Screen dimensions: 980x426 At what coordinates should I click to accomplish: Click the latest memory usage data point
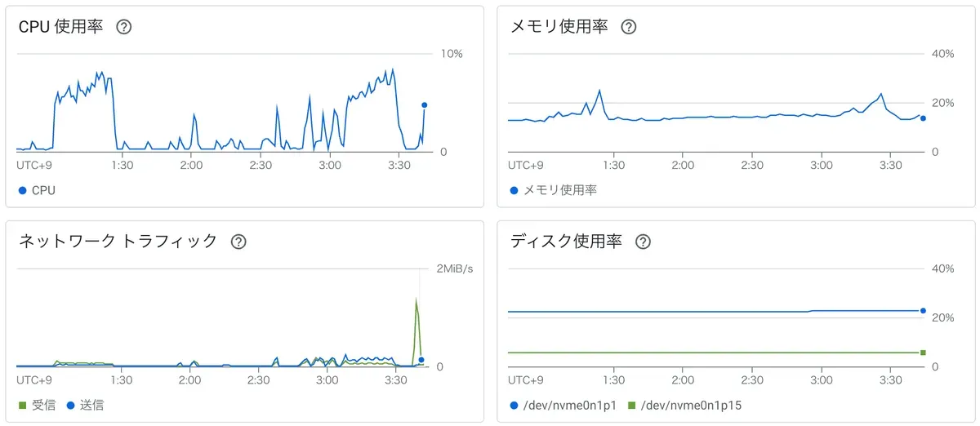click(923, 118)
